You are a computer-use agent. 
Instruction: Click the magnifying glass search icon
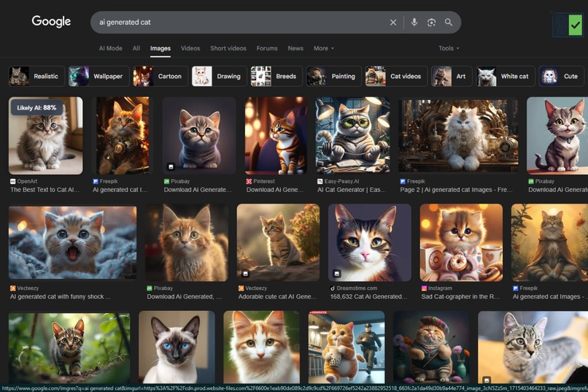pos(449,22)
